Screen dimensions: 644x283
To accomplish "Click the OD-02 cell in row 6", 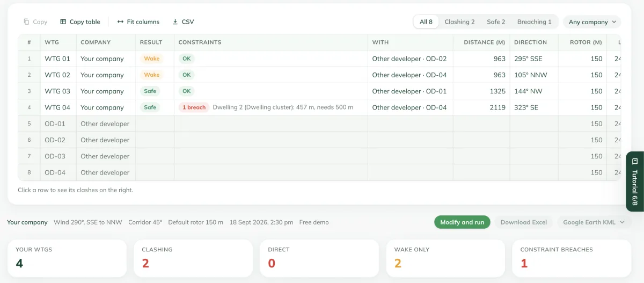I will pyautogui.click(x=58, y=140).
